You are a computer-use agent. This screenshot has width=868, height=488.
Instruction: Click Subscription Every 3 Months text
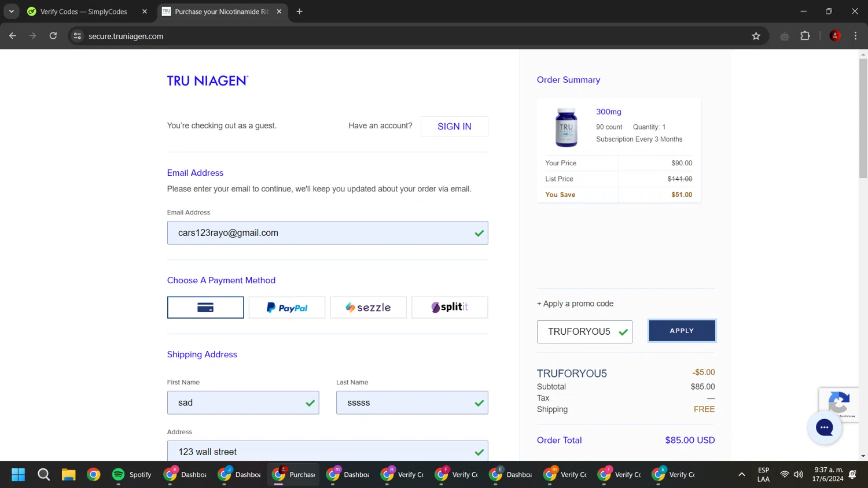pos(639,139)
